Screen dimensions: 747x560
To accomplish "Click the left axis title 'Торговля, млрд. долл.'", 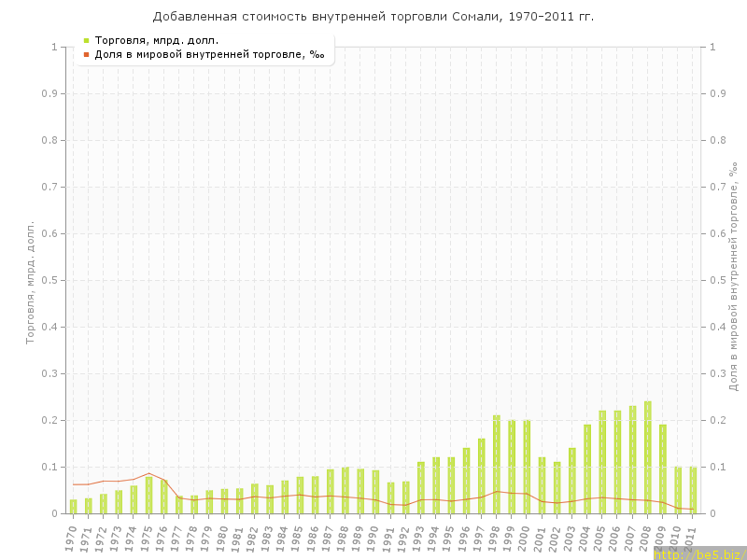I will click(30, 282).
